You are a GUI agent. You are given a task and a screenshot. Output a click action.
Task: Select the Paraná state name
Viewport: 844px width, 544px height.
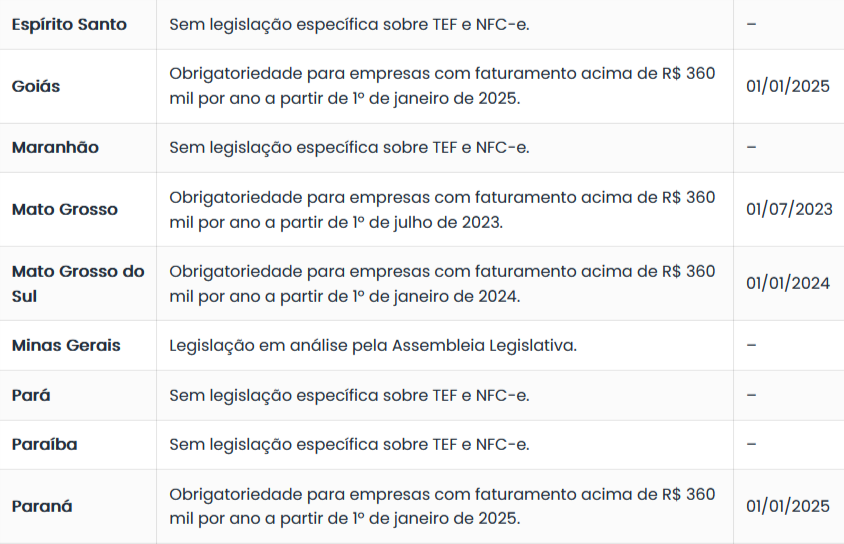point(42,506)
